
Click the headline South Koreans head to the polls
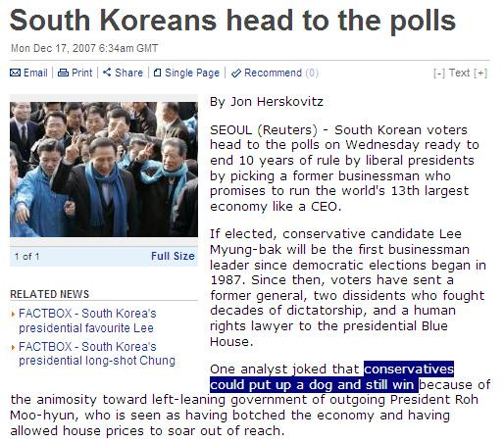232,21
